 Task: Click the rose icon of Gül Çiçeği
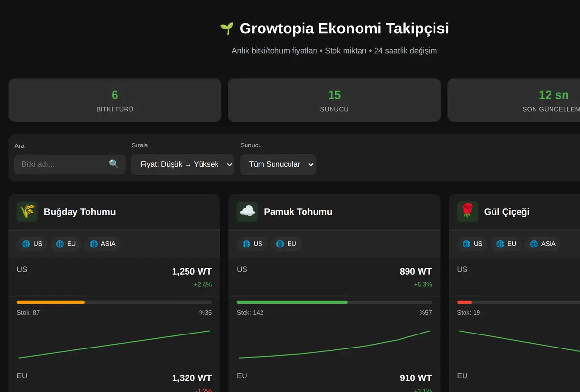tap(467, 212)
